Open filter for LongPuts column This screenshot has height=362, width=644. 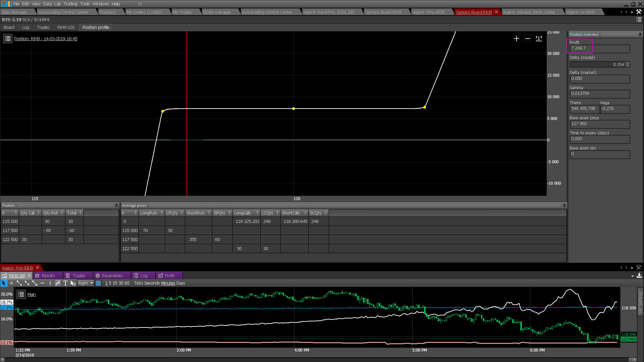[162, 213]
